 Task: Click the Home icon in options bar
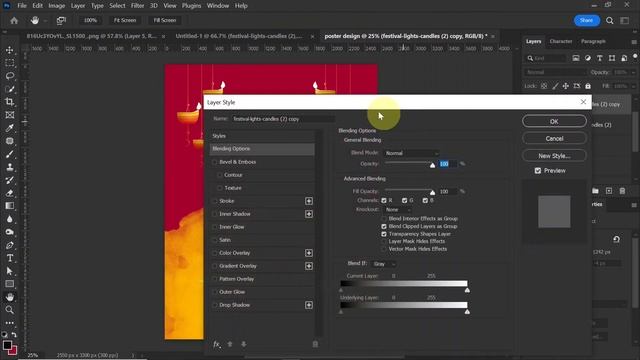[14, 20]
